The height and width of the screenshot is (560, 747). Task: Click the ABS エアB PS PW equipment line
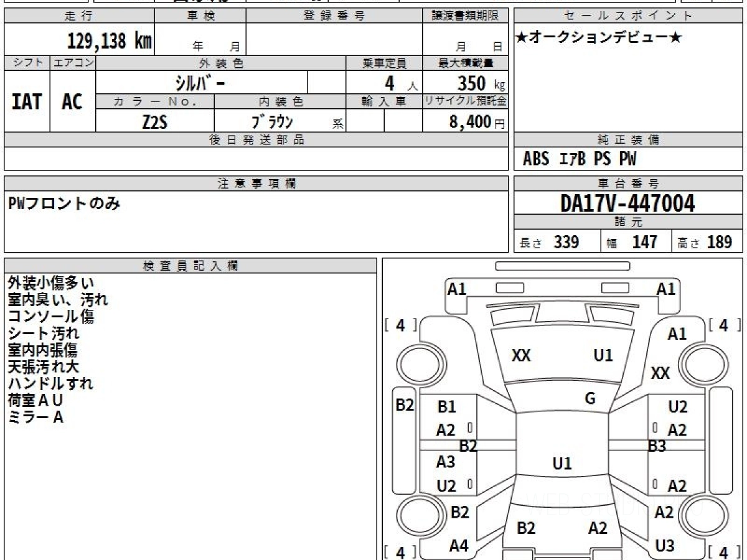point(580,159)
